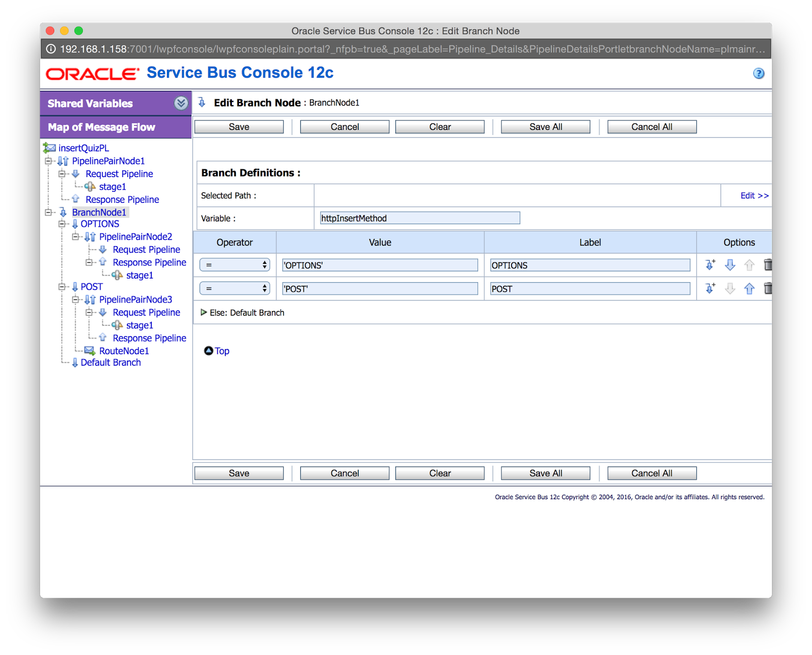The image size is (812, 655).
Task: Click the site info icon in the address bar
Action: tap(51, 49)
